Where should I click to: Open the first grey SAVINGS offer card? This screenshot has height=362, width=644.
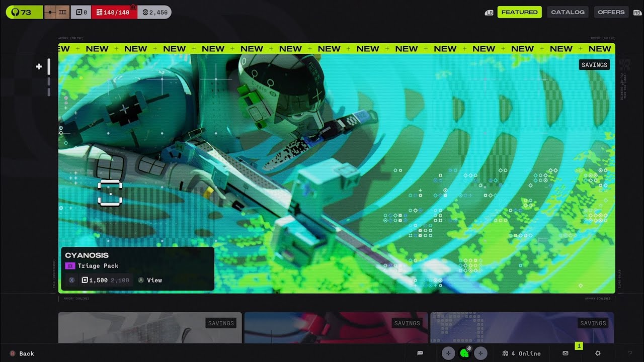(150, 328)
